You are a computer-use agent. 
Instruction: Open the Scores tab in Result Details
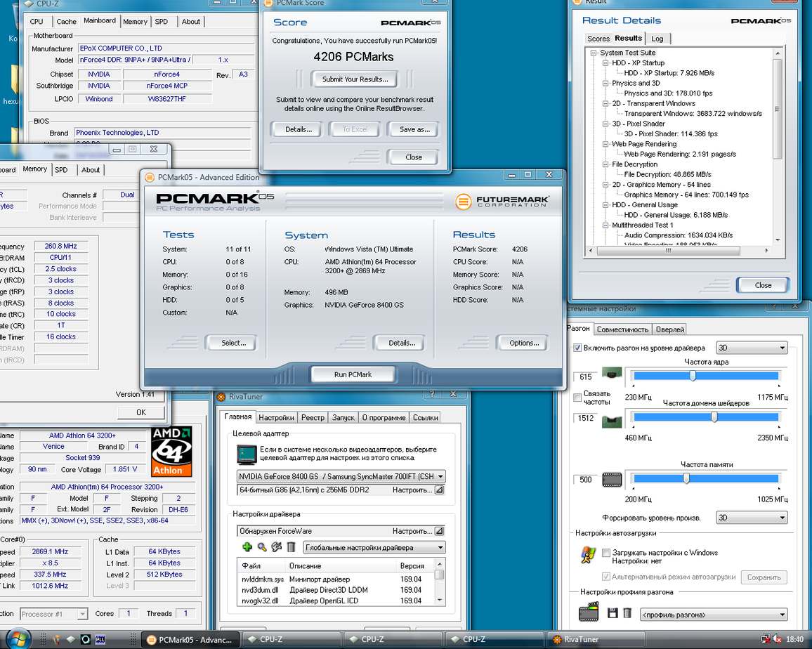coord(598,39)
